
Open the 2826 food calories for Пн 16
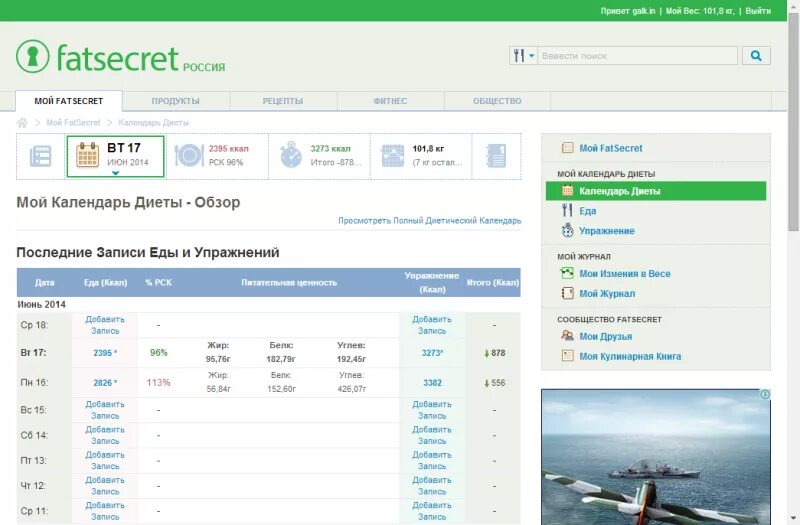105,383
